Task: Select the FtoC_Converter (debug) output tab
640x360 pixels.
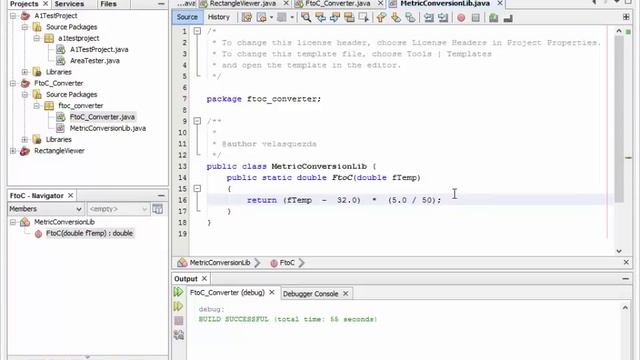Action: coord(227,293)
